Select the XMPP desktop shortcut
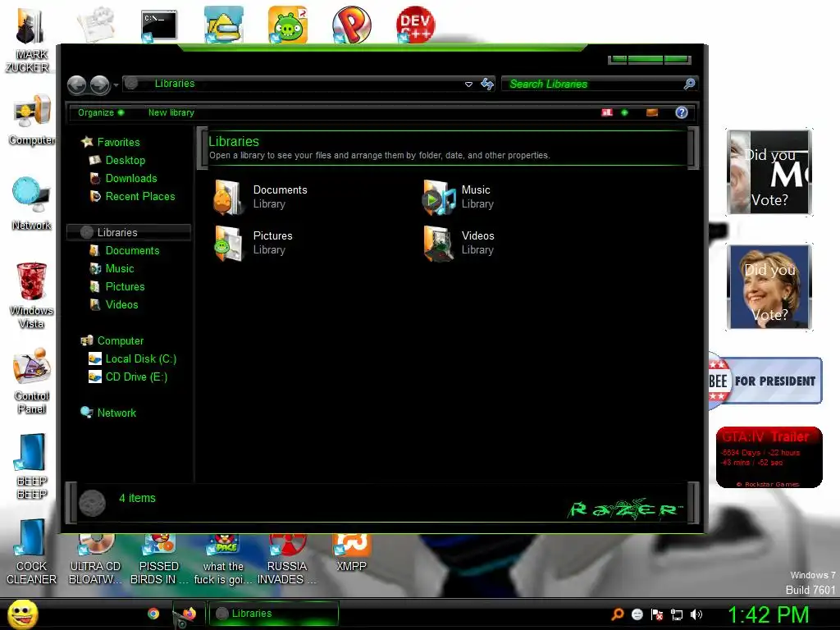The width and height of the screenshot is (840, 630). pos(351,553)
